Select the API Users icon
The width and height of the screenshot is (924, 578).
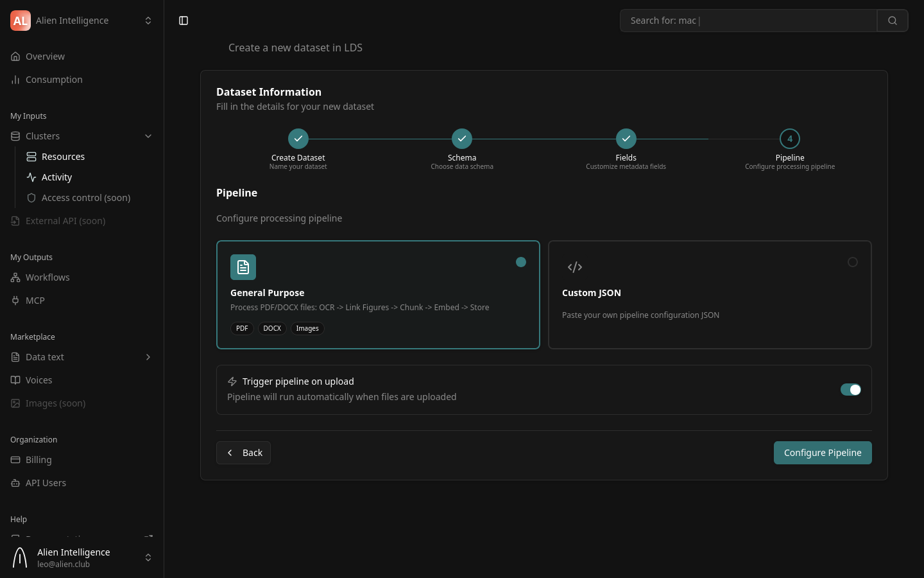15,483
